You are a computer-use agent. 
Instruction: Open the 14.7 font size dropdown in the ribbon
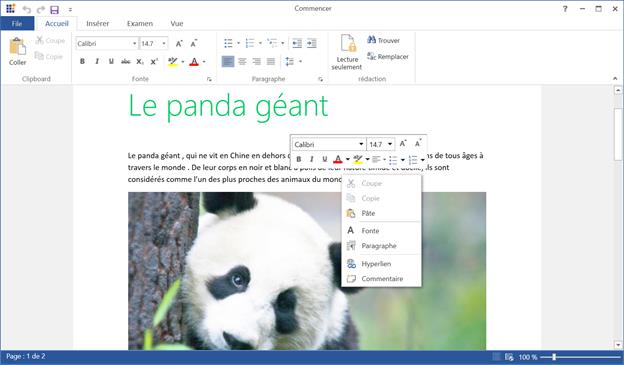point(164,43)
